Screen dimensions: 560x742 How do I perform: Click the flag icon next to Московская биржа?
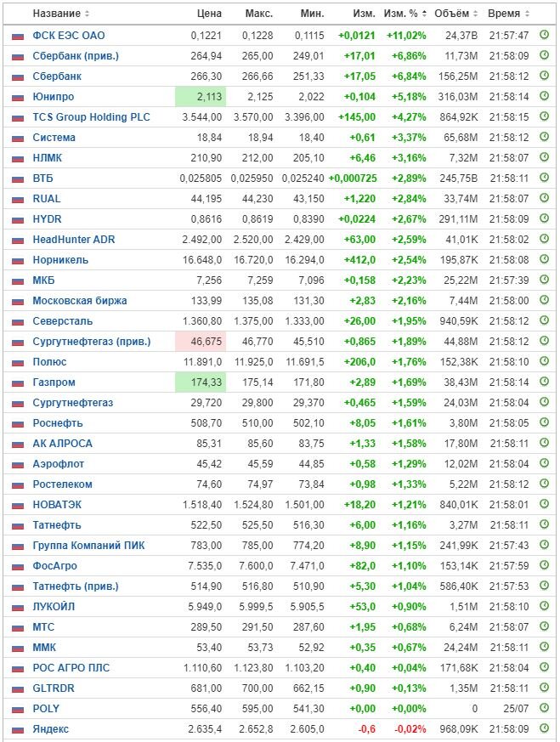(x=18, y=302)
